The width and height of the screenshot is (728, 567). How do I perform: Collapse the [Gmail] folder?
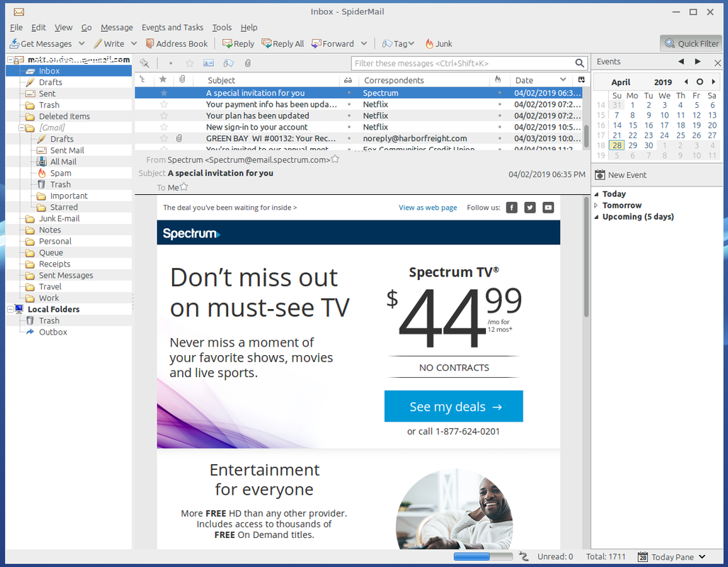point(21,128)
